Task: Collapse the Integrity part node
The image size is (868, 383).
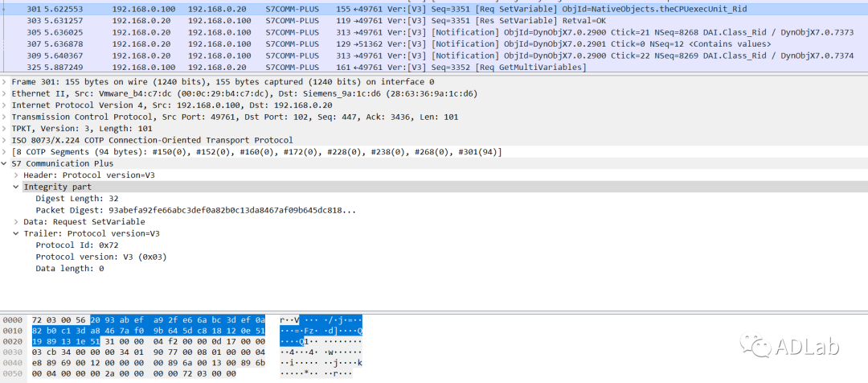Action: click(x=17, y=187)
